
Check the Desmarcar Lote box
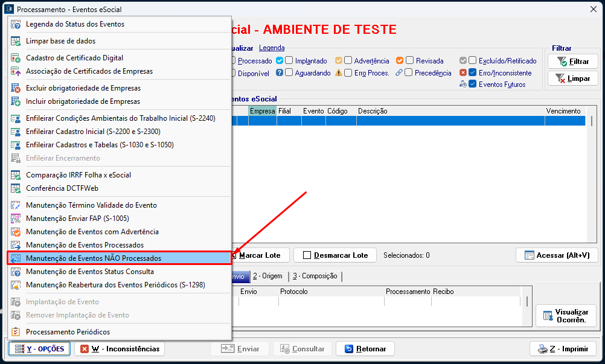coord(307,255)
